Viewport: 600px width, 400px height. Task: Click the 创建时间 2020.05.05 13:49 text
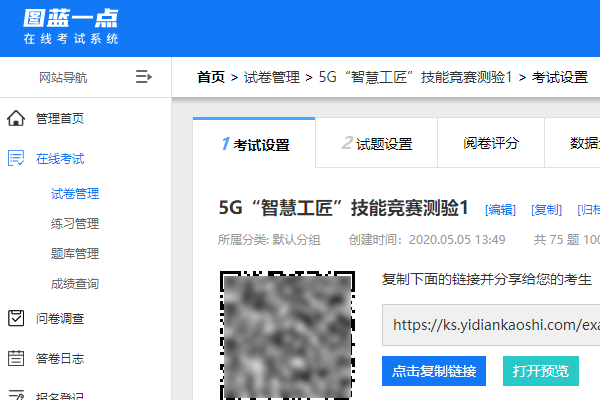pos(427,240)
